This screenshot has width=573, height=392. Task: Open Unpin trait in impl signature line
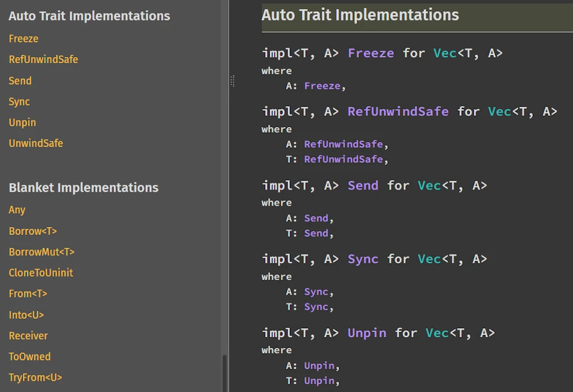(367, 333)
